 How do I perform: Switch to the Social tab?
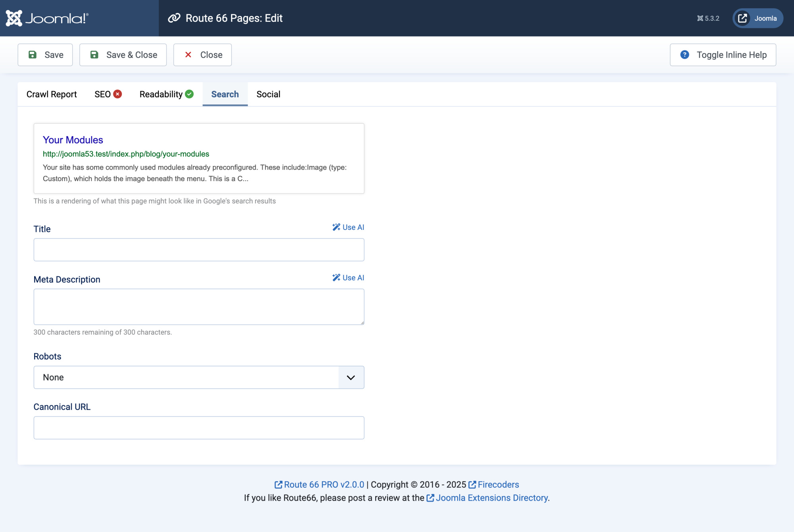[x=268, y=94]
